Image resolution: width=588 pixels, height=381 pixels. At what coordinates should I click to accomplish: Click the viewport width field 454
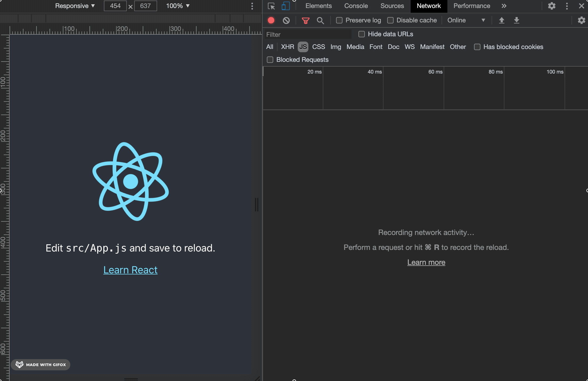pyautogui.click(x=115, y=6)
